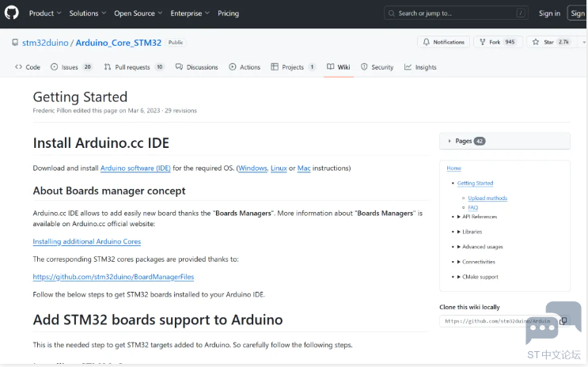Go to Pricing page
Viewport: 588px width, 367px height.
[x=228, y=13]
